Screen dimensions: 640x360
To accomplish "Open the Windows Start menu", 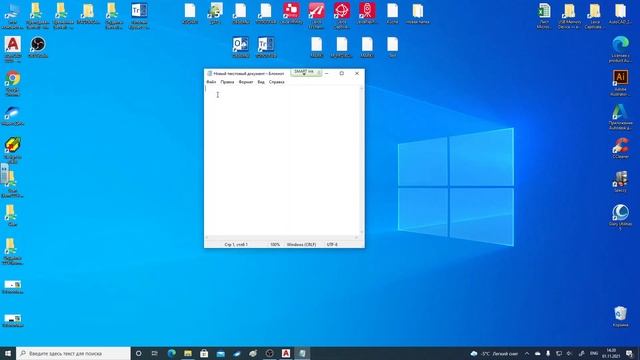I will pyautogui.click(x=8, y=353).
